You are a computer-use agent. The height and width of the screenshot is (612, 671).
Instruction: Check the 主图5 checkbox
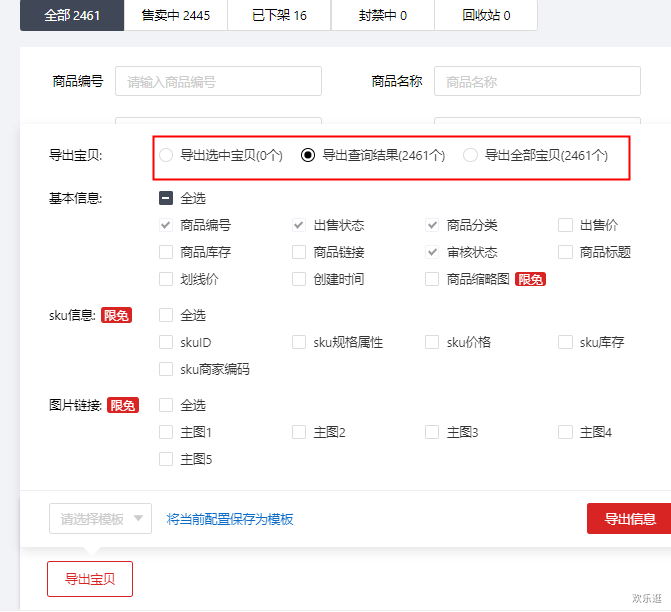tap(166, 459)
